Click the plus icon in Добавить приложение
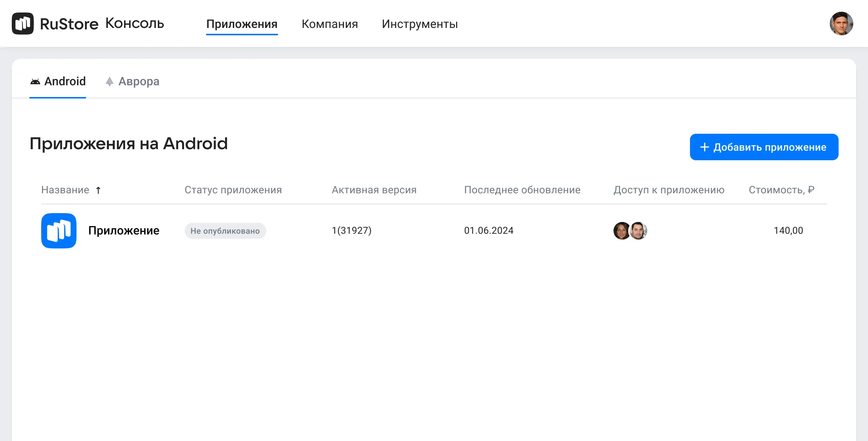 (704, 147)
